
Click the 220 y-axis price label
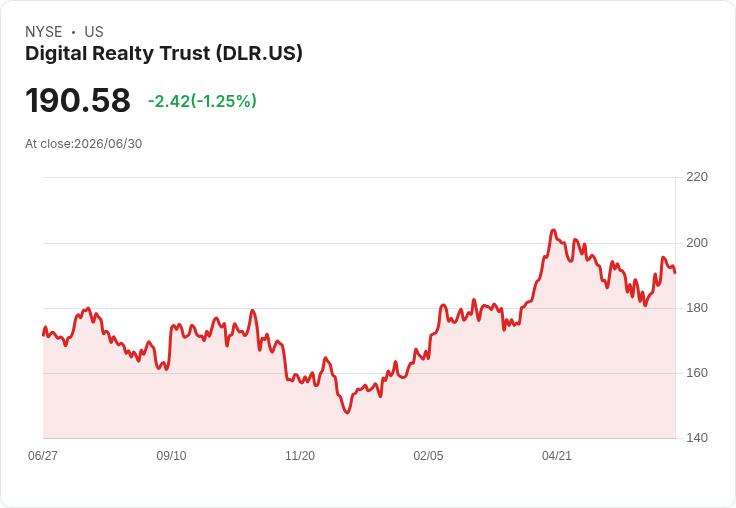click(697, 177)
